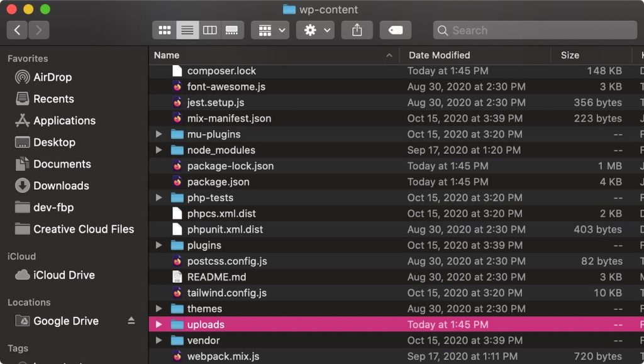Select the README.md file icon
This screenshot has width=644, height=364.
click(x=177, y=277)
